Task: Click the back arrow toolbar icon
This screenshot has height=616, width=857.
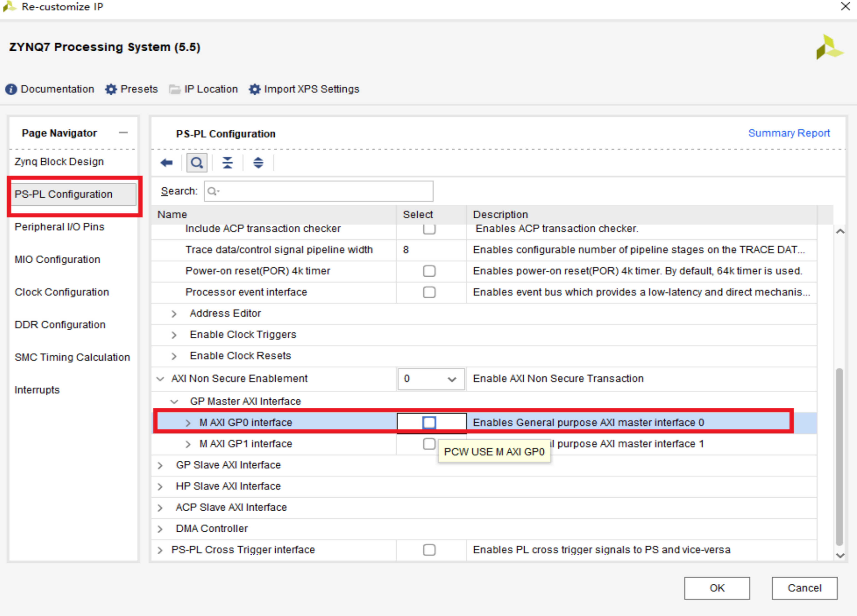Action: pos(166,163)
